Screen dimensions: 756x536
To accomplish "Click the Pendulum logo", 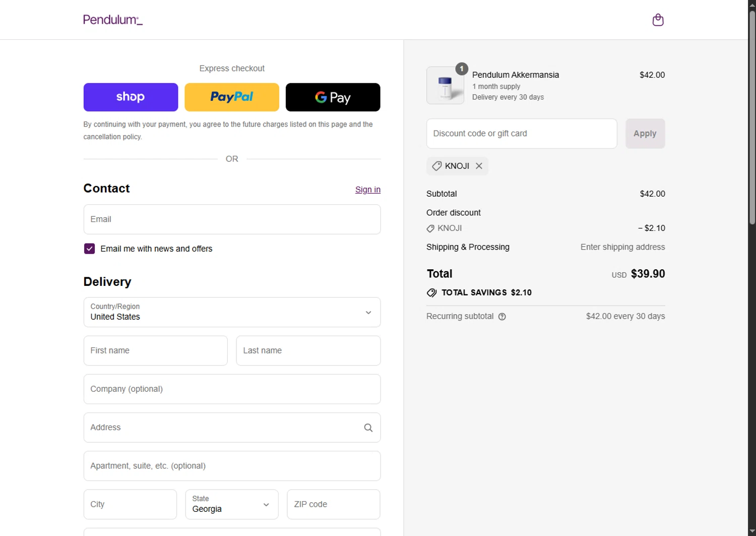I will coord(113,20).
